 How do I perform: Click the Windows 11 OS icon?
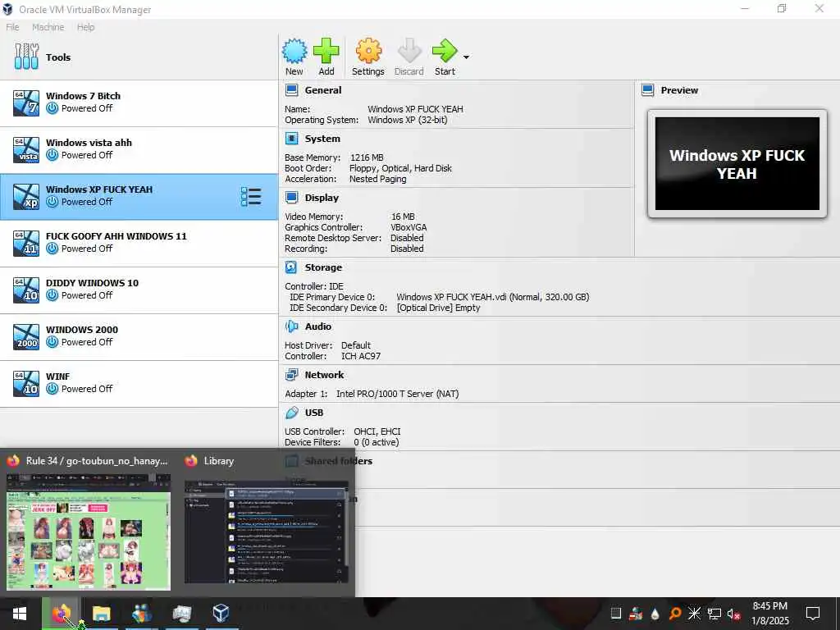26,243
